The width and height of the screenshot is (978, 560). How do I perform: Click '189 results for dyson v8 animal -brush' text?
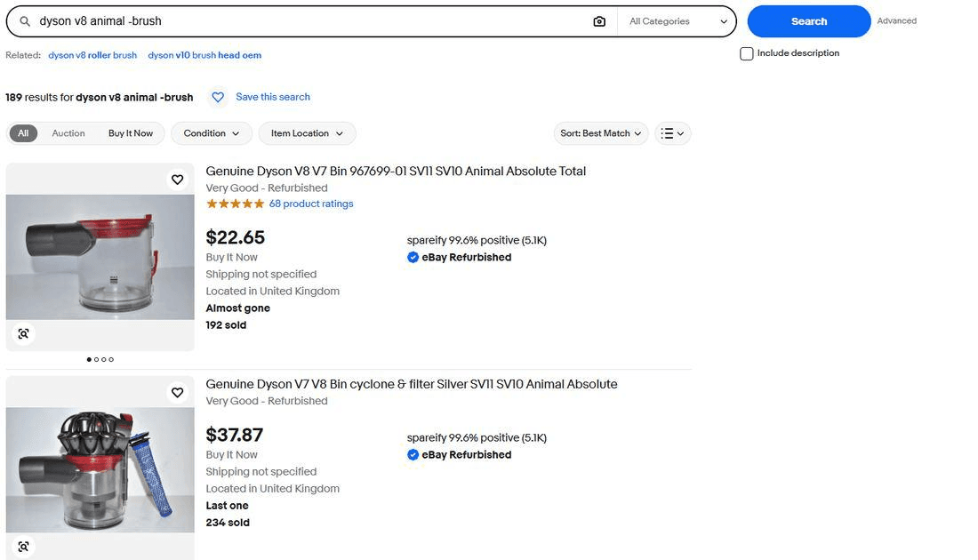100,97
